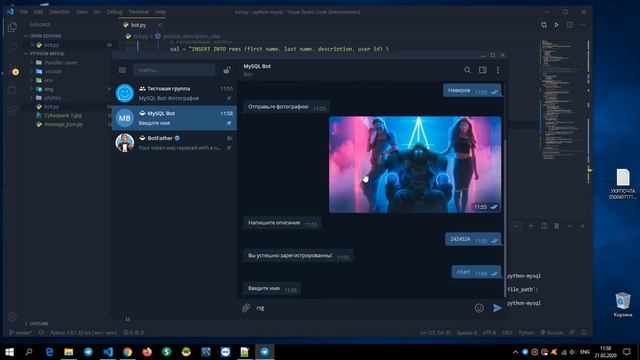Image resolution: width=640 pixels, height=360 pixels.
Task: Expand the img folder
Action: pos(49,89)
